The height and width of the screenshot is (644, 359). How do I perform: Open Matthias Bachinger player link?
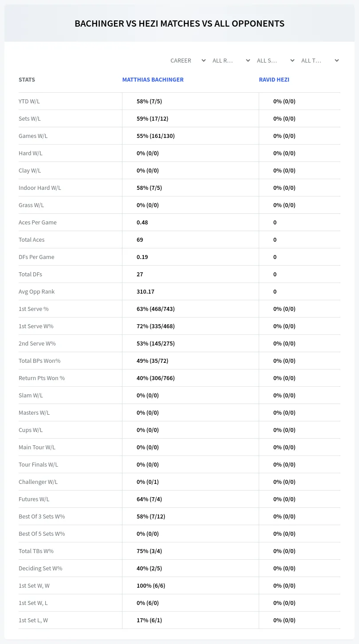click(x=153, y=80)
